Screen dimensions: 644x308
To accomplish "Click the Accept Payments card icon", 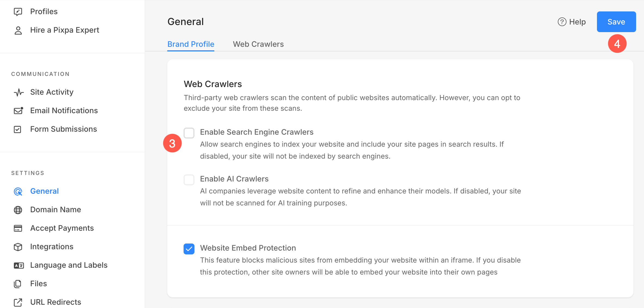I will 18,228.
